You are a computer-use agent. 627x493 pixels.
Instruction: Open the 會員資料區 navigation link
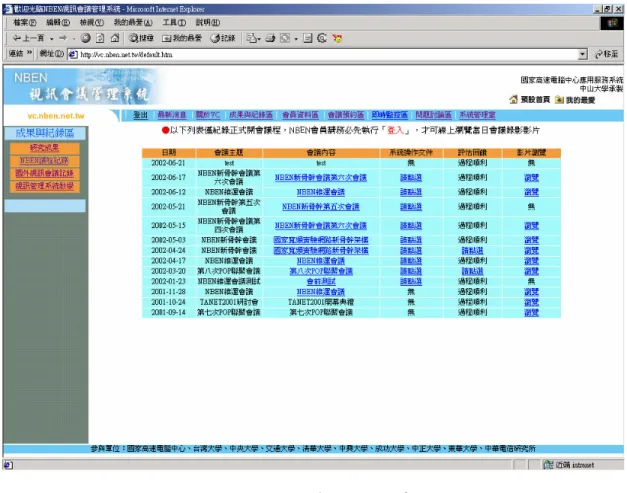[300, 115]
